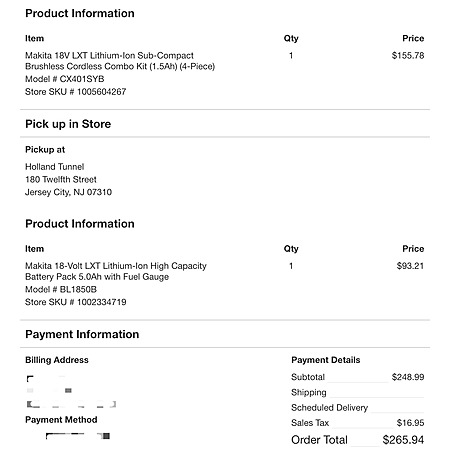Click the Billing Address label
Viewport: 450px width, 450px height.
[57, 360]
